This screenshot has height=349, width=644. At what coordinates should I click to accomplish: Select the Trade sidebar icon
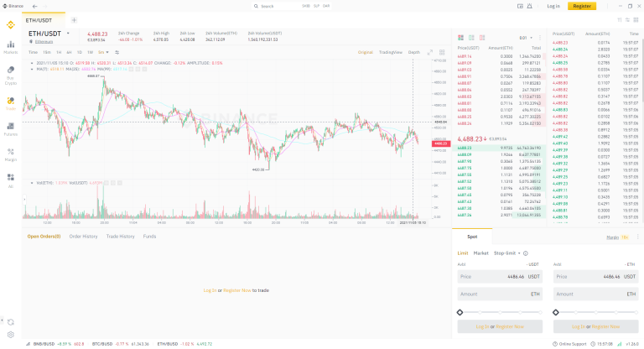pos(11,103)
